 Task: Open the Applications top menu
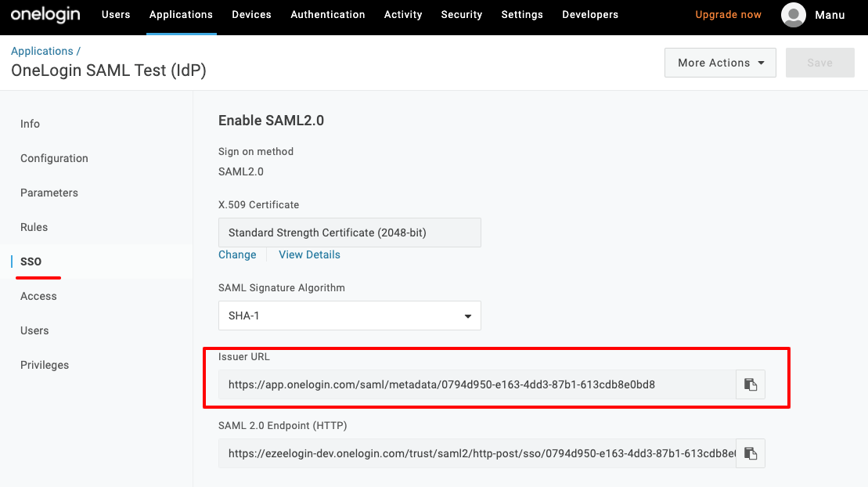pos(181,15)
